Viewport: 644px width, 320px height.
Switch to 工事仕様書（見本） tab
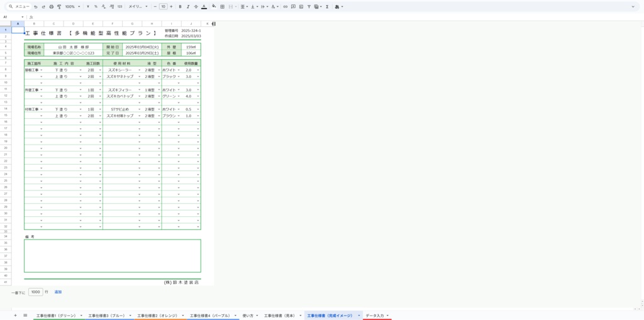point(279,316)
